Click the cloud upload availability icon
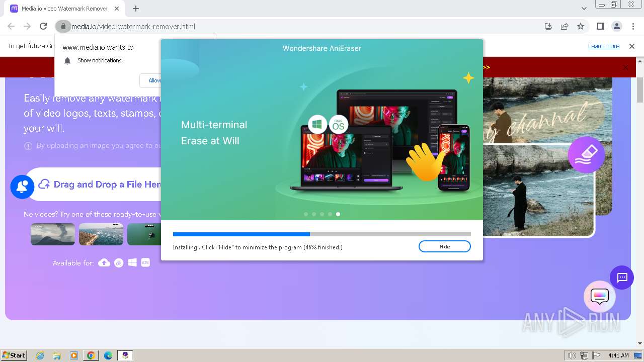The image size is (644, 362). click(104, 262)
